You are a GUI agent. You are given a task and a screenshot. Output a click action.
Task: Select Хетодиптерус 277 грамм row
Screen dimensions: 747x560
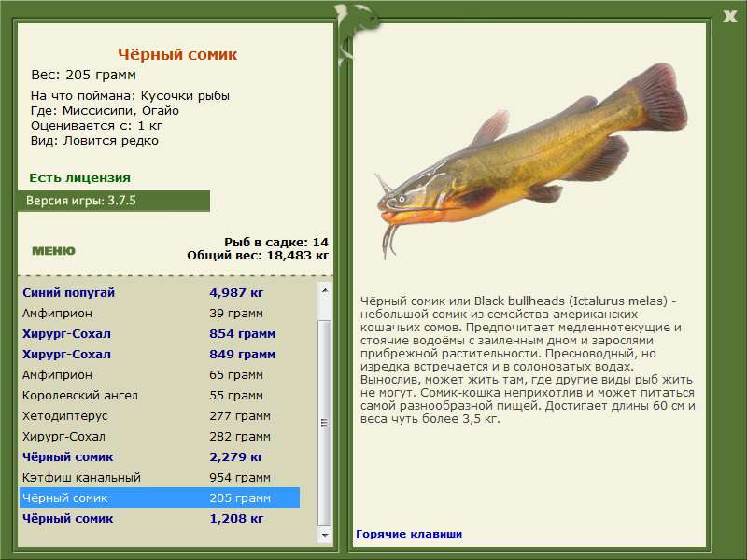(x=160, y=415)
